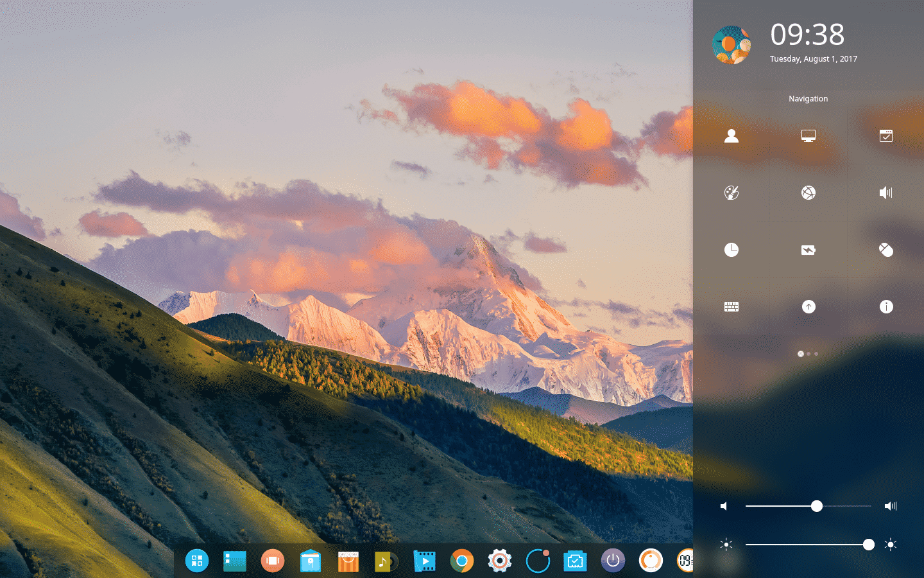Open the video player from the dock
Image resolution: width=924 pixels, height=578 pixels.
pos(424,561)
